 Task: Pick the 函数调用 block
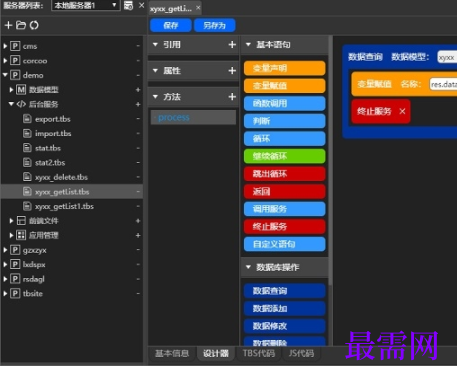[284, 103]
